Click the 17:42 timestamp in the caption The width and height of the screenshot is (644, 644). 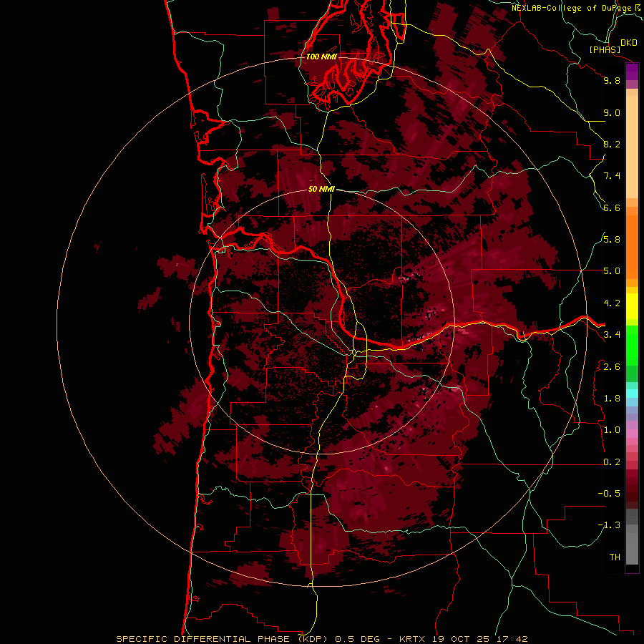pyautogui.click(x=512, y=639)
